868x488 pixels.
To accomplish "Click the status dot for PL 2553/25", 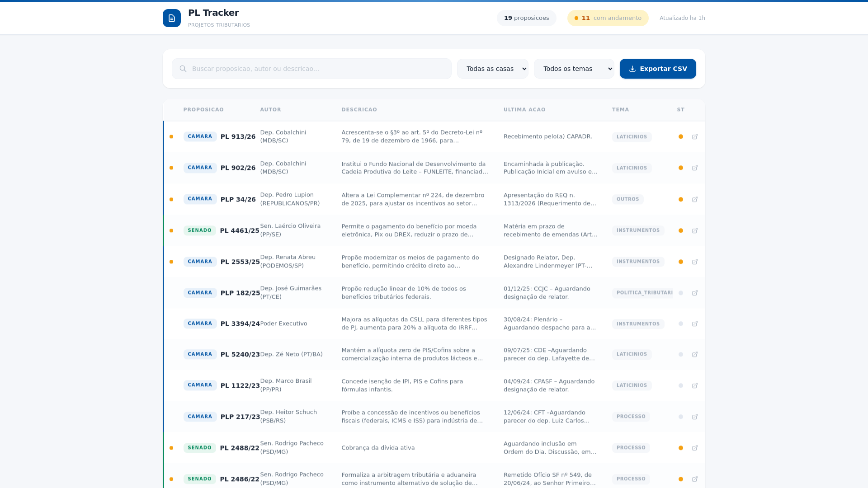I will coord(681,262).
